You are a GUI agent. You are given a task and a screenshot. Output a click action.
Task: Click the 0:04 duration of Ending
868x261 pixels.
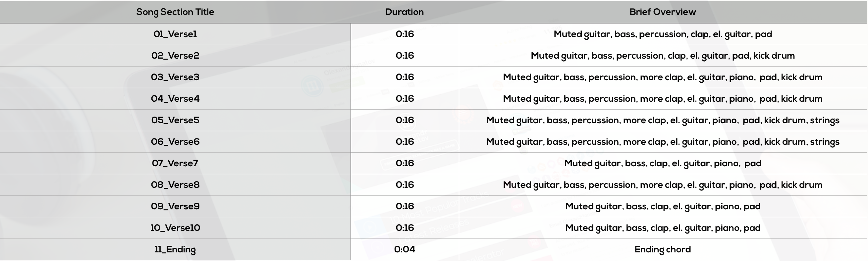coord(404,249)
